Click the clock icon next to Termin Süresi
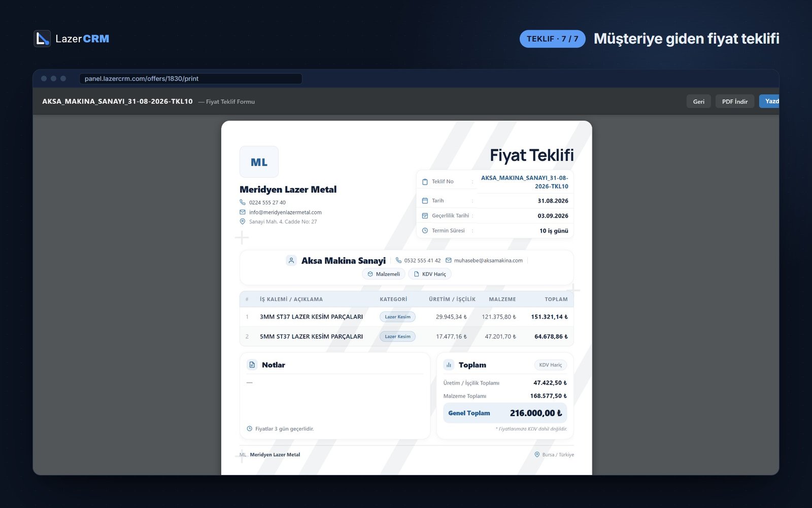The image size is (812, 508). (x=425, y=231)
